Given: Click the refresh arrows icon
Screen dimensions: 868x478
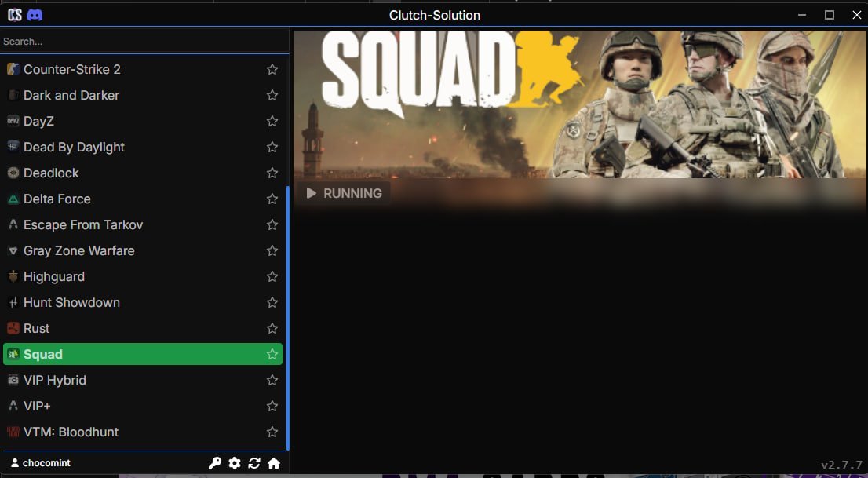Looking at the screenshot, I should click(x=254, y=463).
